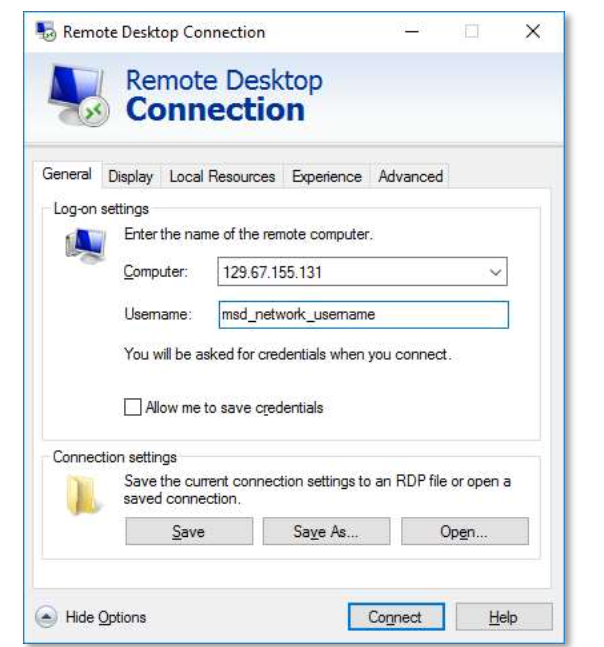This screenshot has height=647, width=604.
Task: Collapse options with the Hide Options arrow icon
Action: tap(46, 617)
